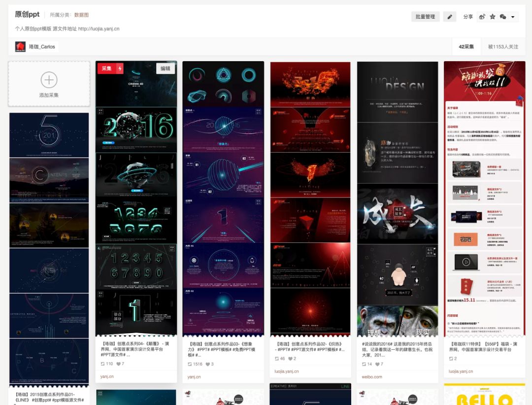Click the heart icon on the 说说我的2016 pin

(377, 364)
